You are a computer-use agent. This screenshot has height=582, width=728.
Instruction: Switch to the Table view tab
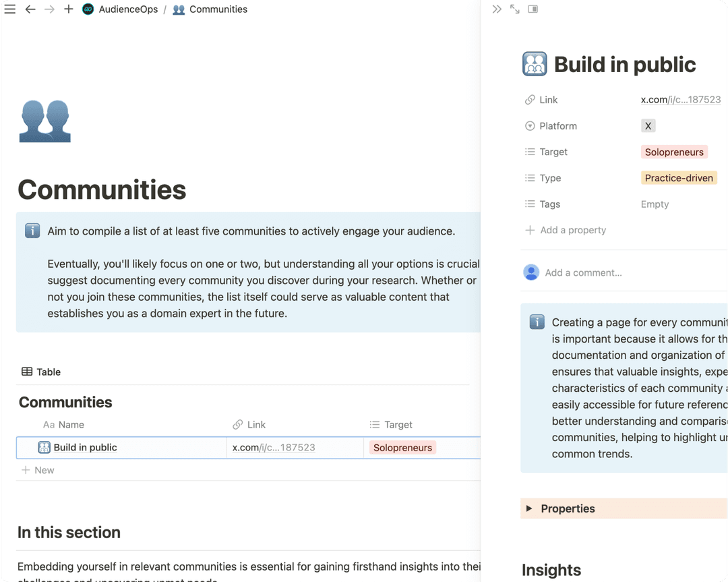tap(42, 372)
